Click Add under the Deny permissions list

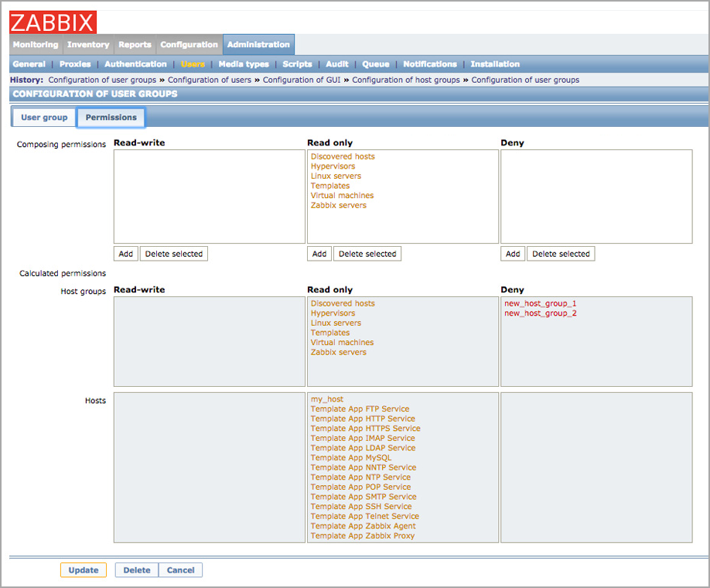coord(512,253)
